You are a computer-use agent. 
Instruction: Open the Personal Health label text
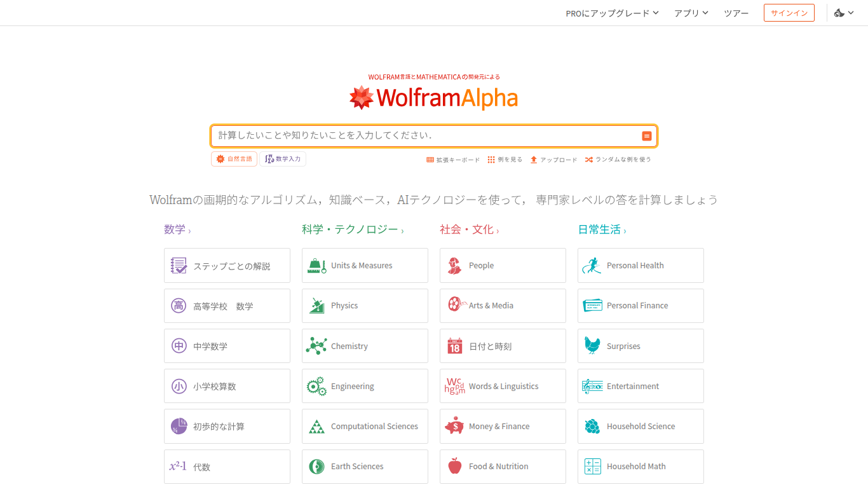tap(635, 265)
